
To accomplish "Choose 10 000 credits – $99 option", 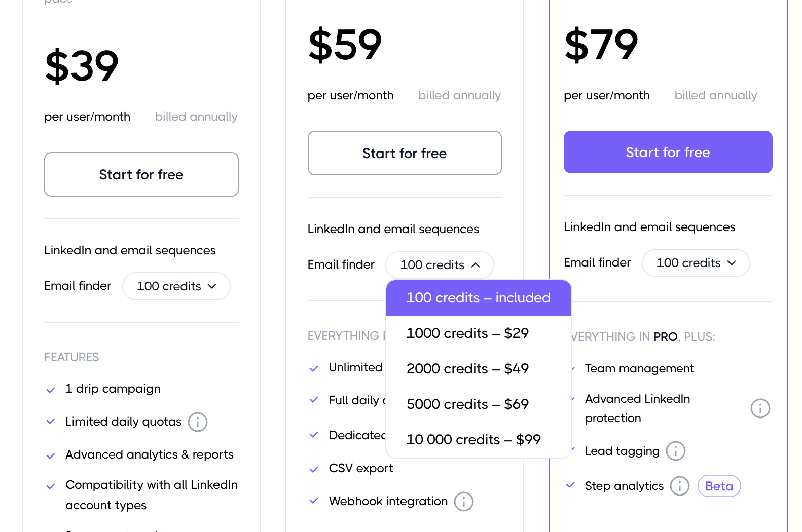I will (473, 440).
